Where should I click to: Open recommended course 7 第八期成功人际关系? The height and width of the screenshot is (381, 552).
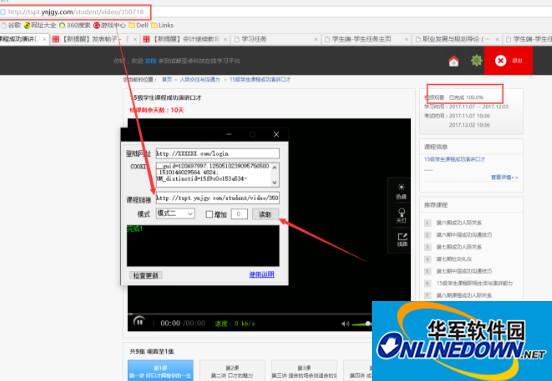[464, 295]
